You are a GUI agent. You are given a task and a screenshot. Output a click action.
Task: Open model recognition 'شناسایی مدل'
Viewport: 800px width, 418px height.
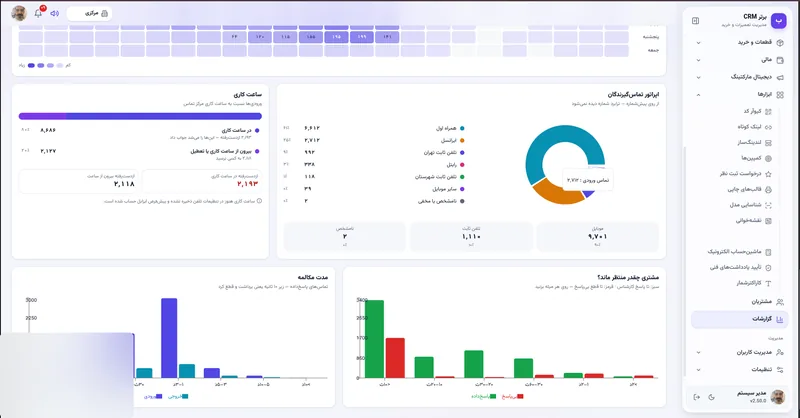pyautogui.click(x=751, y=205)
